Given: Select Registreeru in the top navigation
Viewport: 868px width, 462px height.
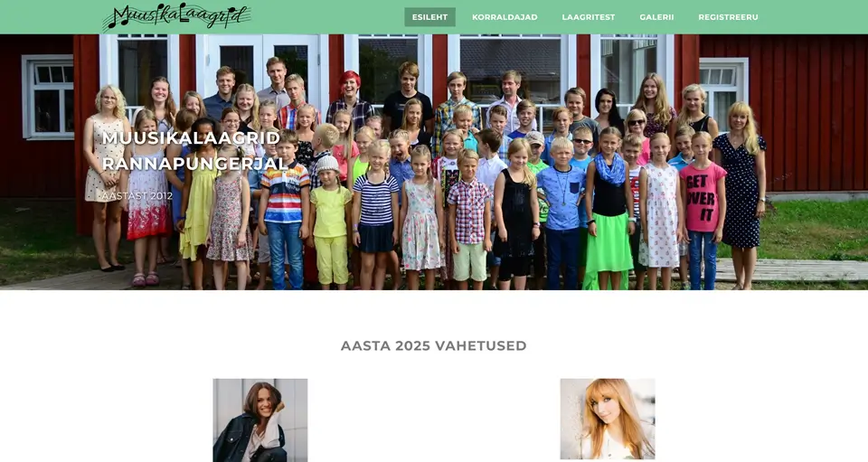Looking at the screenshot, I should click(728, 17).
